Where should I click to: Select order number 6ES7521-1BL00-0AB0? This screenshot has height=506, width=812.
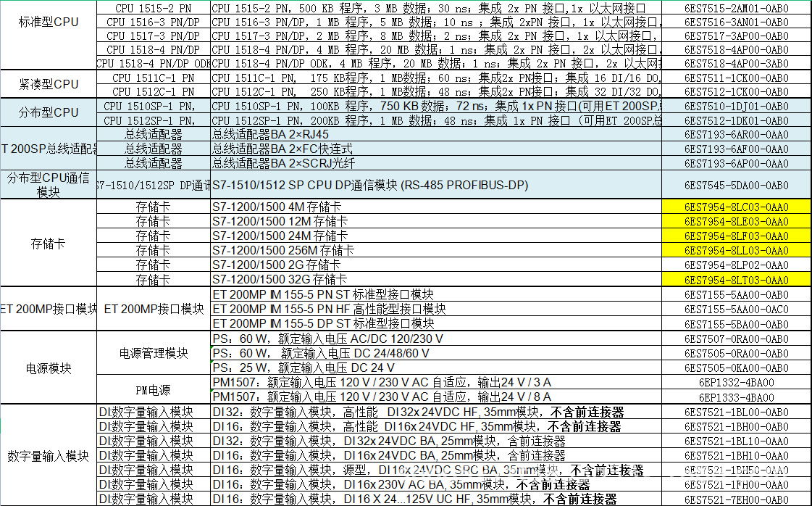(737, 412)
